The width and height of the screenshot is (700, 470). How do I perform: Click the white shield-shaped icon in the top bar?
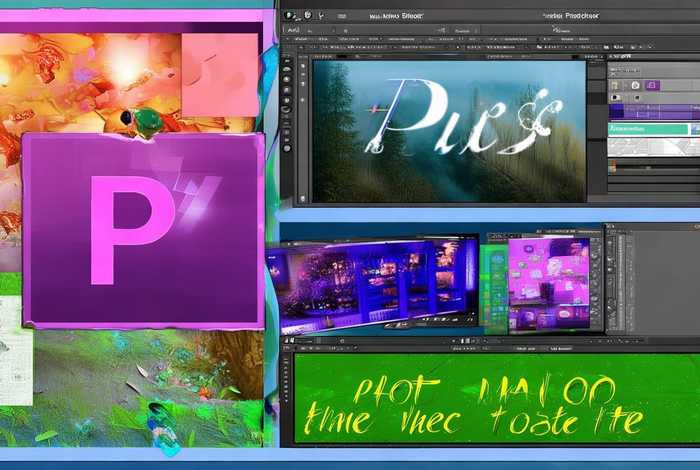308,15
